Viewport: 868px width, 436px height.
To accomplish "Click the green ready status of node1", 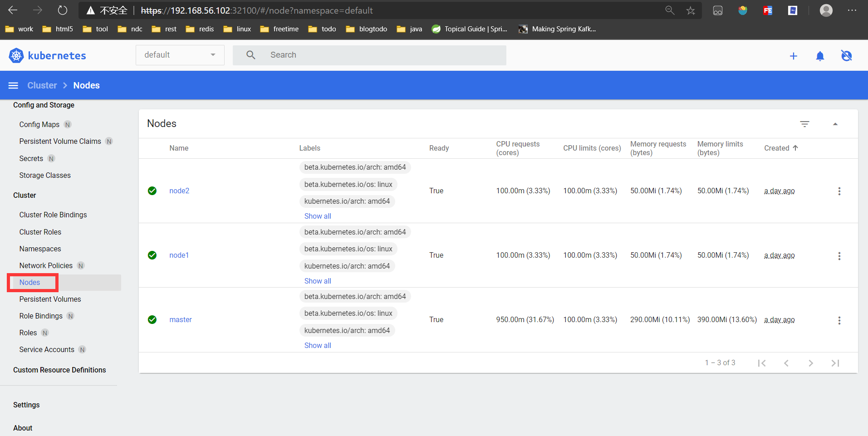I will (152, 255).
